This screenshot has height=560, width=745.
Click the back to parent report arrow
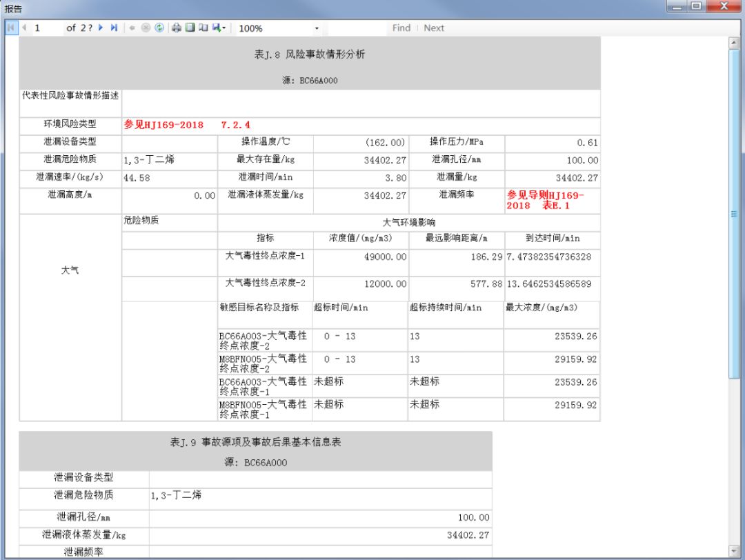(x=132, y=28)
